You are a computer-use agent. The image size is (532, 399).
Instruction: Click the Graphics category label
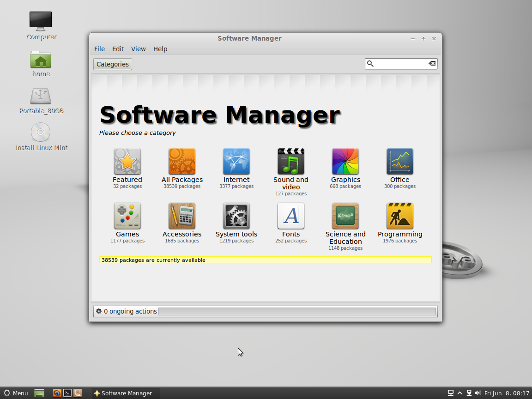345,180
